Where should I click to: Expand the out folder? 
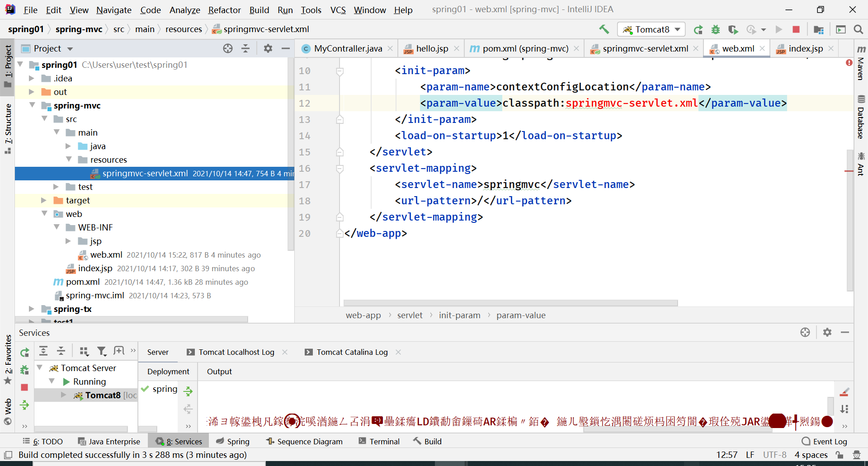pos(32,92)
